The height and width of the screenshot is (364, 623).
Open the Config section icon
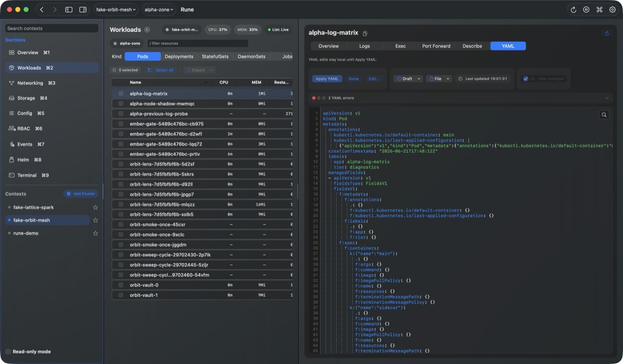(x=12, y=113)
